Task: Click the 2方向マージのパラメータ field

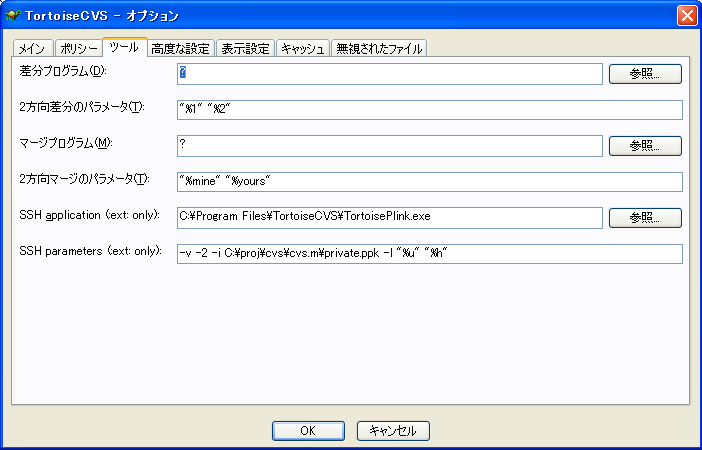Action: pos(429,182)
